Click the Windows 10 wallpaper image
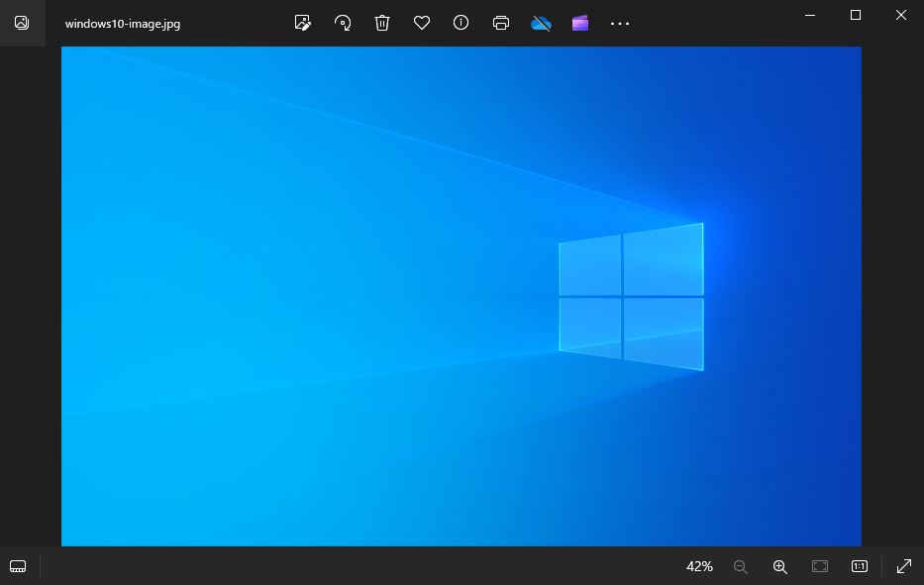924x585 pixels. pyautogui.click(x=462, y=296)
